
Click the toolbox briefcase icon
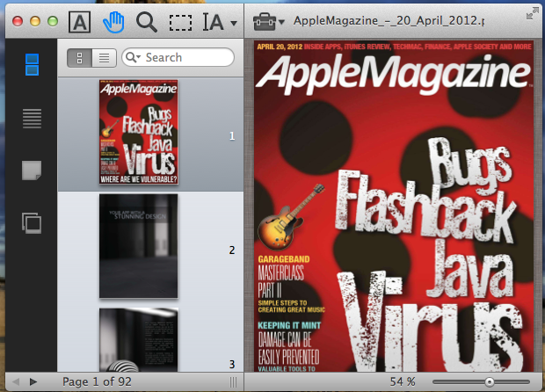click(x=265, y=22)
